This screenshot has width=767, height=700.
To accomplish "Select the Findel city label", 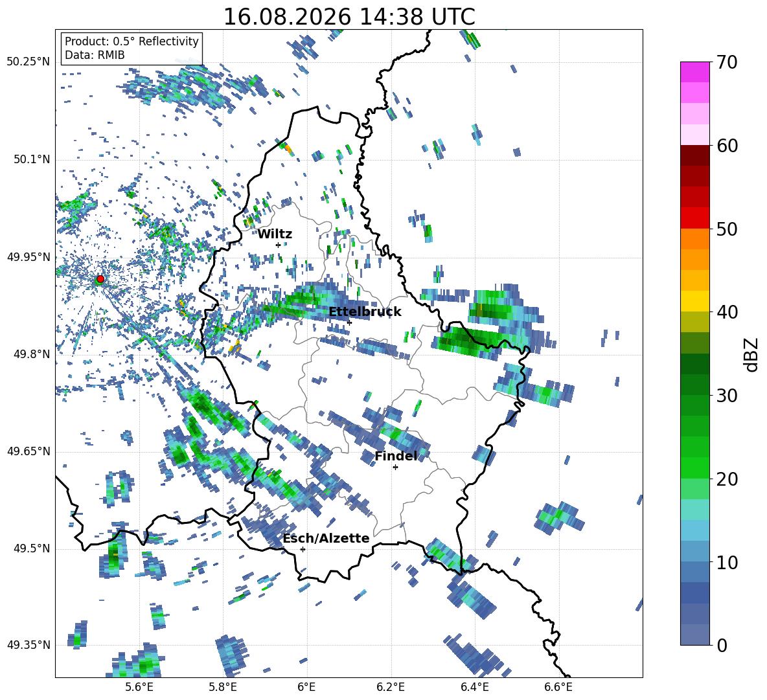I will coord(396,456).
